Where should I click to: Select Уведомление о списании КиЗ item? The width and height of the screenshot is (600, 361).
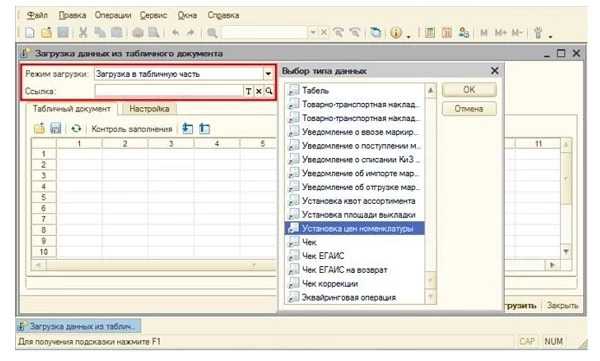tap(355, 159)
